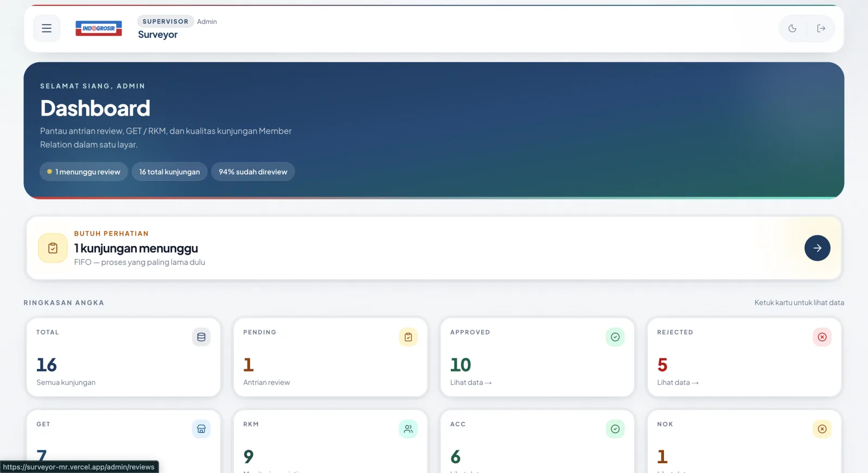Click the '16 total kunjungan' pill
This screenshot has height=473, width=868.
point(169,172)
